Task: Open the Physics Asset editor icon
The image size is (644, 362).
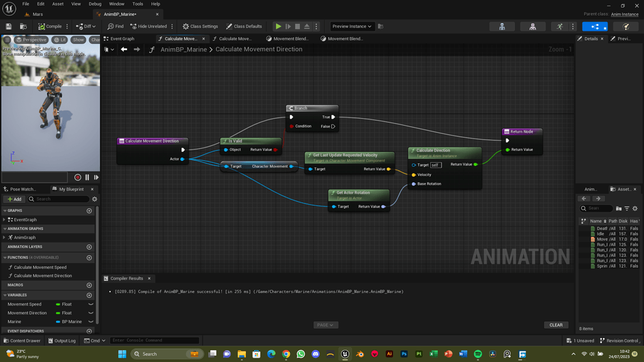Action: coord(626,26)
